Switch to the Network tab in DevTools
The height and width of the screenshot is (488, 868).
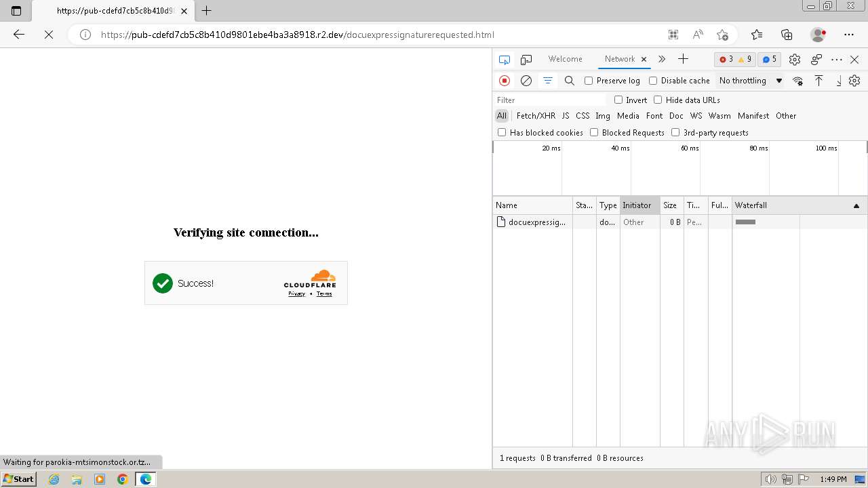(620, 59)
